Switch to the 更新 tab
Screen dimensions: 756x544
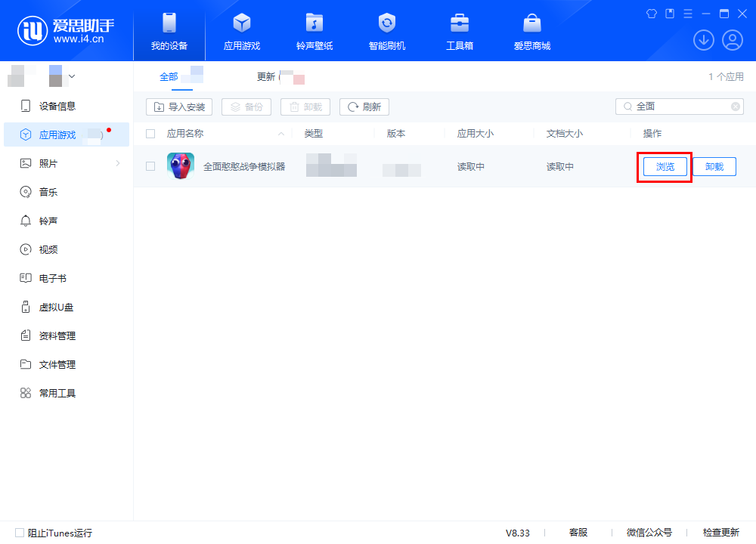click(266, 76)
